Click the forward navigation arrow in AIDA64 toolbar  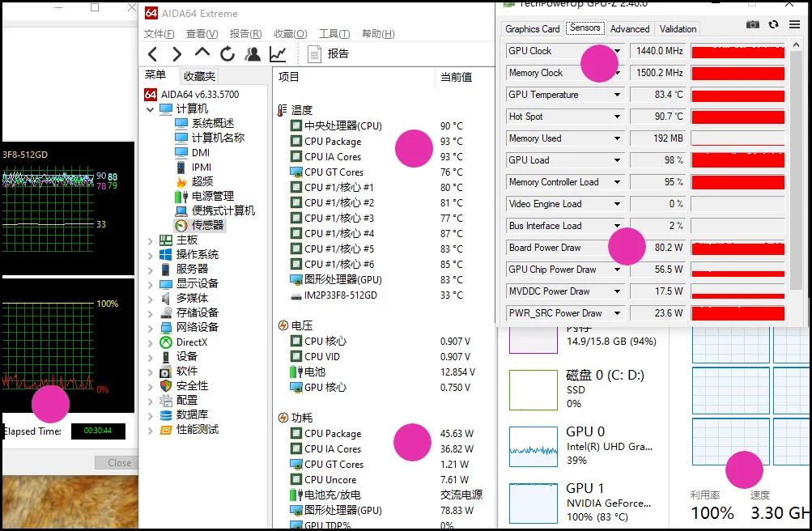(x=177, y=53)
